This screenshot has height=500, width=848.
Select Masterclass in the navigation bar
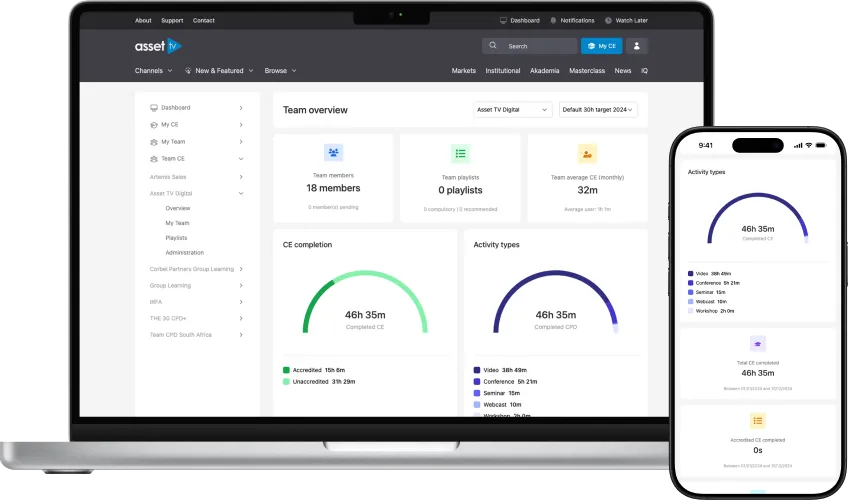(587, 71)
